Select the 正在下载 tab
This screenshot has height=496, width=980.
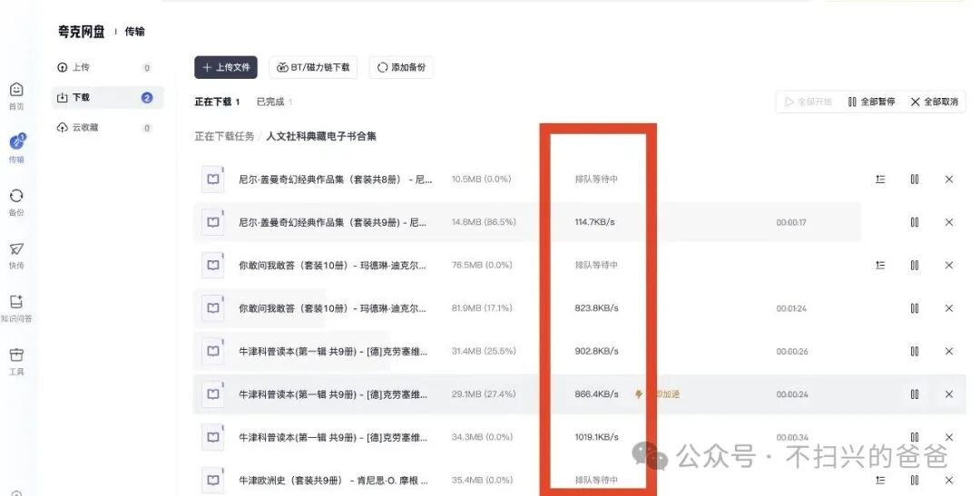(x=213, y=102)
